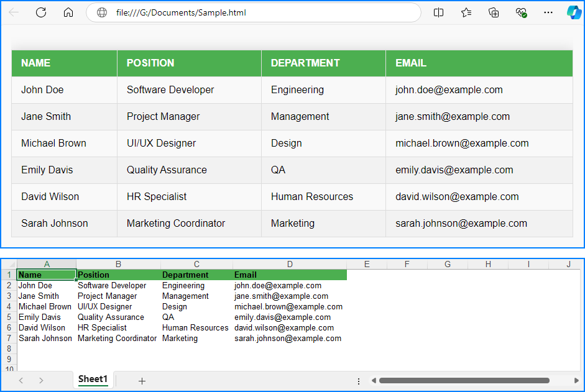Screen dimensions: 585x392
Task: Switch to the Sheet1 tab
Action: [x=92, y=379]
